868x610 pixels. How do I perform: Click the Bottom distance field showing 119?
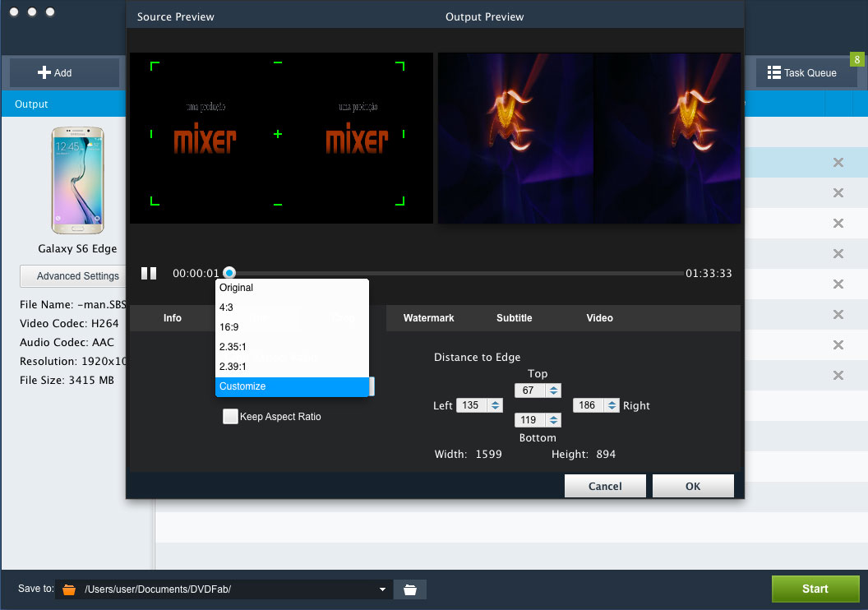(530, 419)
